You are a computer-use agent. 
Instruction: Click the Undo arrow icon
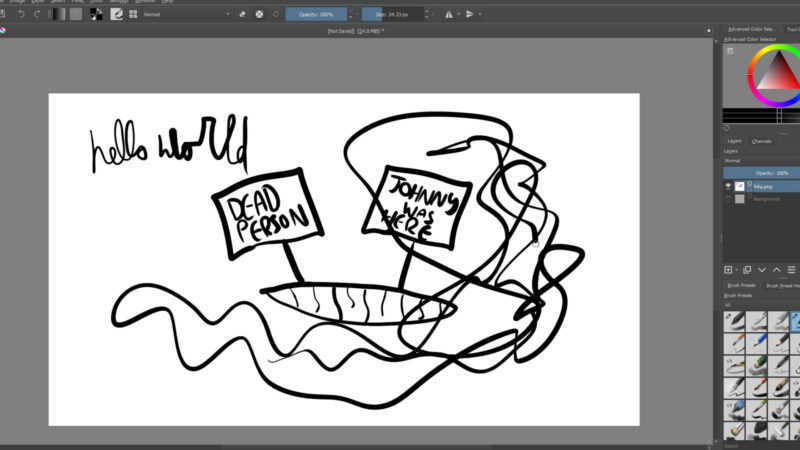(21, 14)
